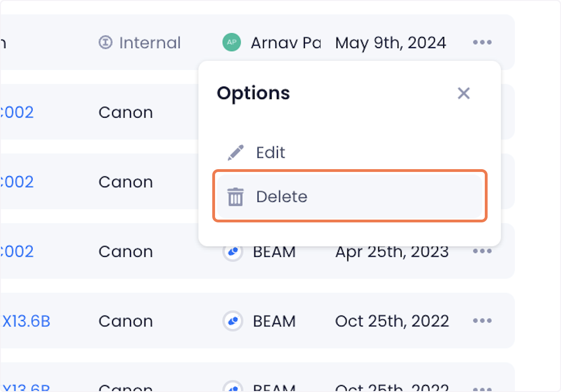The height and width of the screenshot is (392, 561).
Task: Open the three-dots menu on May 9th, 2024 row
Action: (x=482, y=43)
